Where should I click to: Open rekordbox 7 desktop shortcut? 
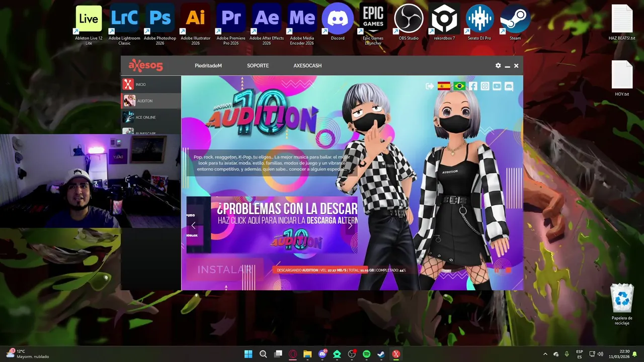pos(444,23)
